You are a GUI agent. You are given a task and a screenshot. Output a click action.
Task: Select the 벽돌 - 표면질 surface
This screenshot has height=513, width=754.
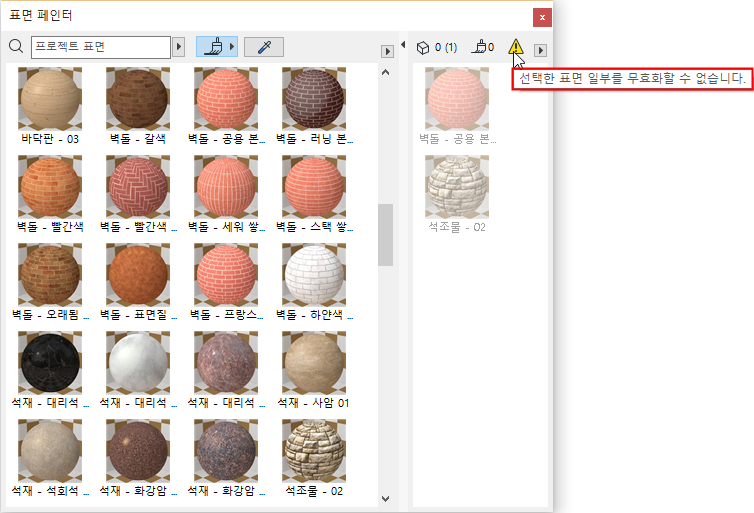tap(138, 282)
